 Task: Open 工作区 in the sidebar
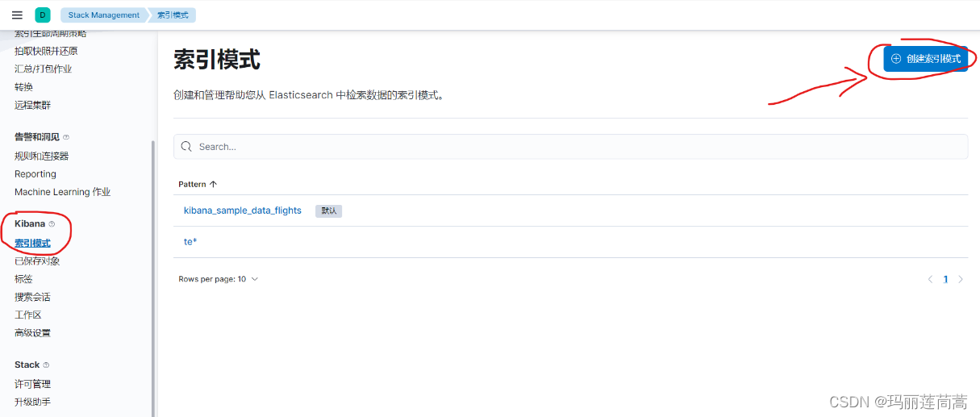[27, 315]
